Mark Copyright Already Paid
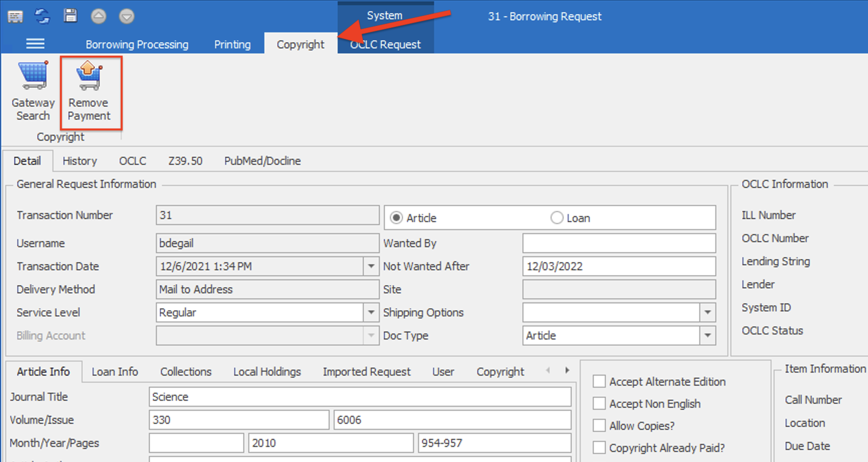The image size is (868, 462). (x=599, y=447)
